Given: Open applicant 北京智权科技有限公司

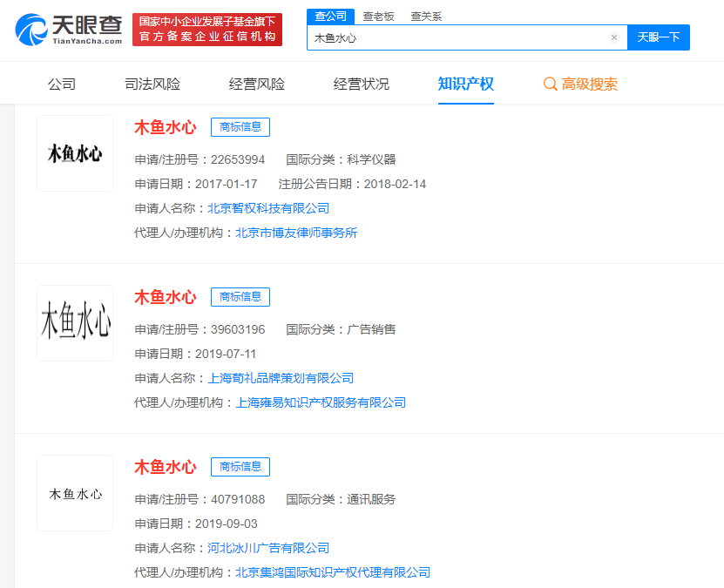Looking at the screenshot, I should [x=268, y=208].
